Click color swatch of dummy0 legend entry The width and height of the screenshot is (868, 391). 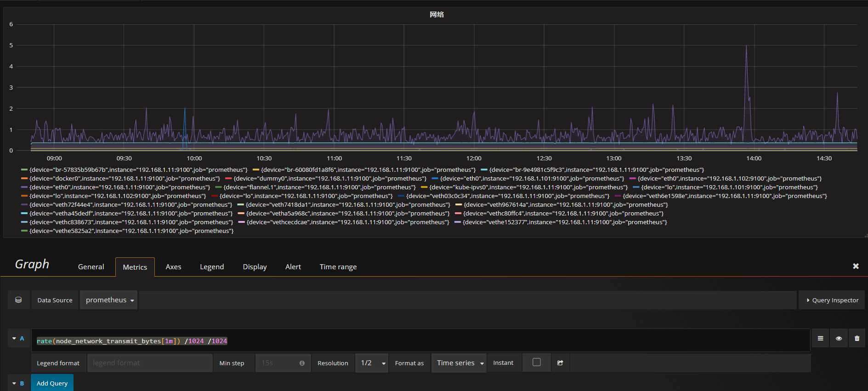coord(228,179)
